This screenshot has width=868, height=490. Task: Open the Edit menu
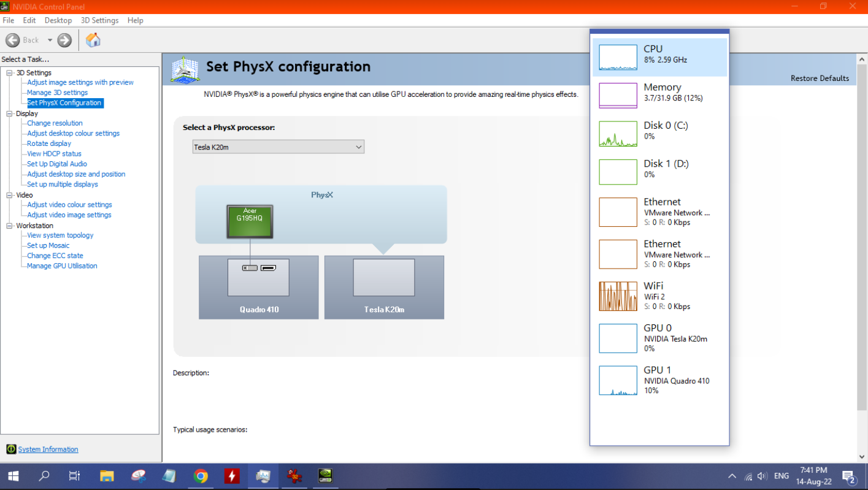point(29,20)
